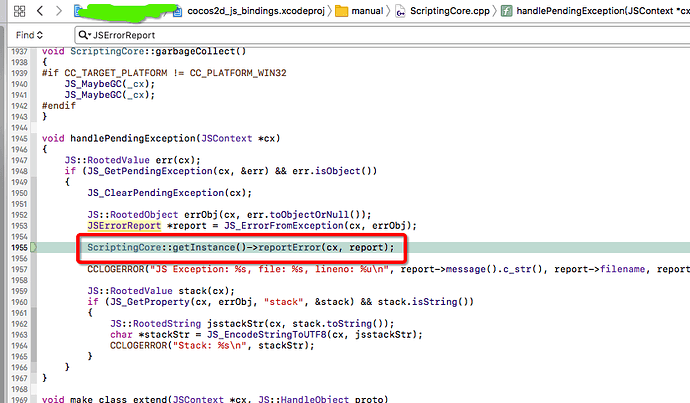Image resolution: width=690 pixels, height=403 pixels.
Task: Click JS_EncodeStringToUTF8 call
Action: pyautogui.click(x=267, y=335)
